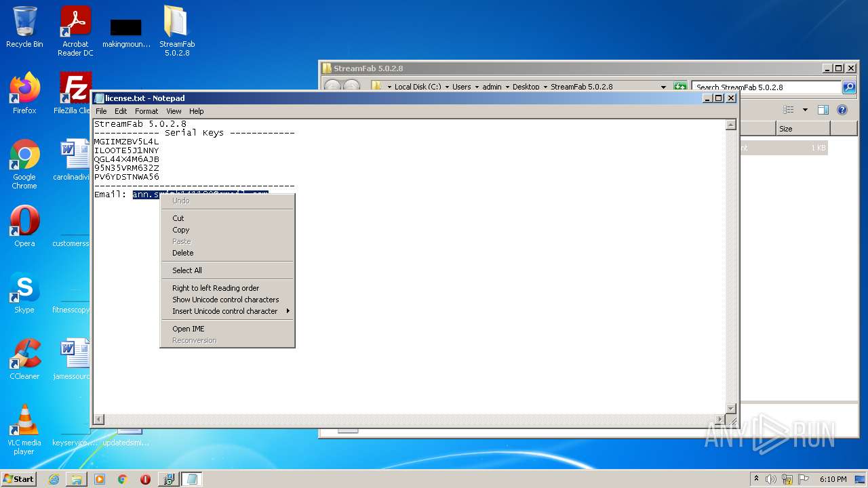This screenshot has height=488, width=868.
Task: Open the Recycle Bin desktop icon
Action: pyautogui.click(x=24, y=27)
